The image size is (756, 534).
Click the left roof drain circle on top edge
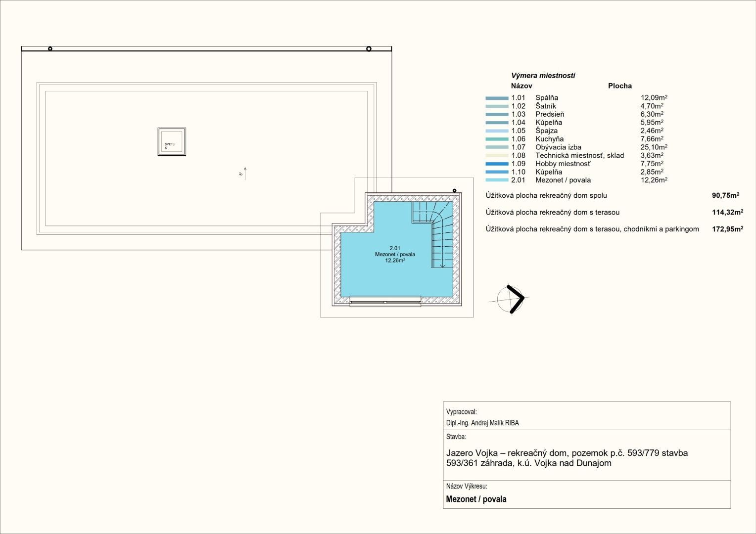coord(50,48)
